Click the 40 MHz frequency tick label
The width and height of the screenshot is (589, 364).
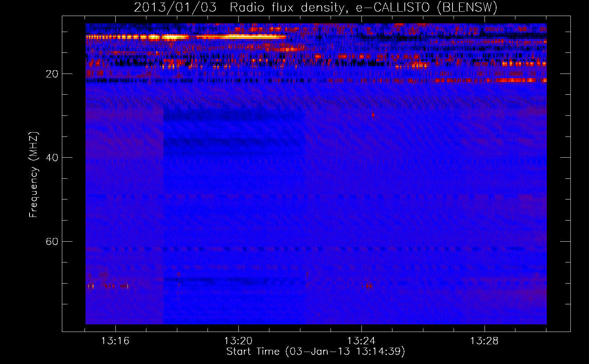[52, 158]
